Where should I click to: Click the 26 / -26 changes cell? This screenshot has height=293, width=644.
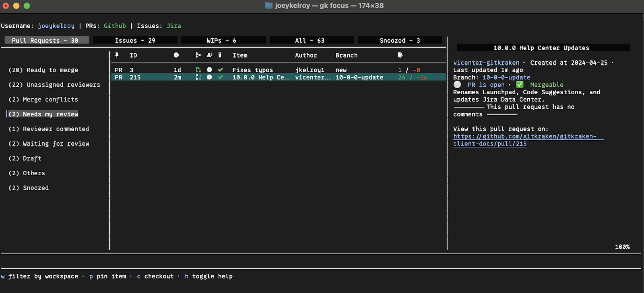[413, 77]
